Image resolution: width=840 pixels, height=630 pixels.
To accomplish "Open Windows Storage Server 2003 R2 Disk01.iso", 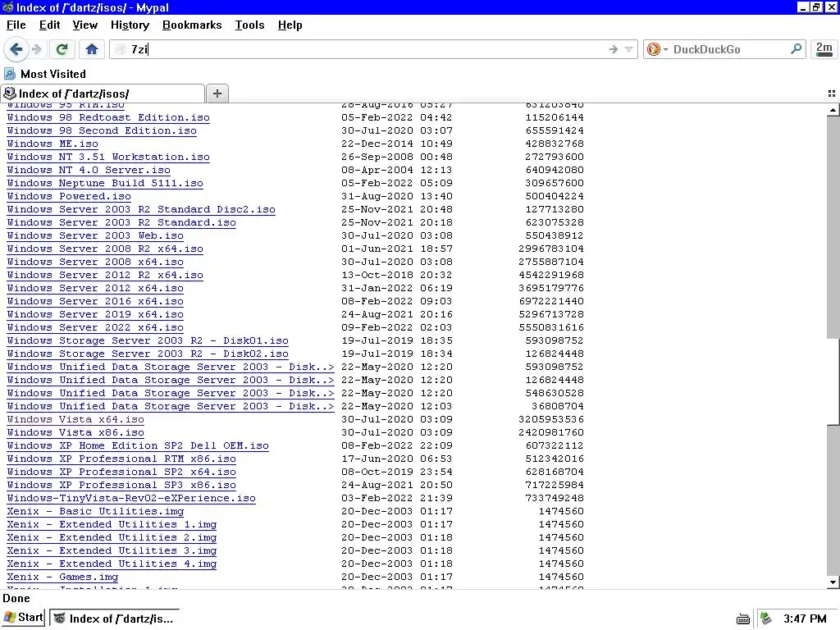I will point(148,340).
